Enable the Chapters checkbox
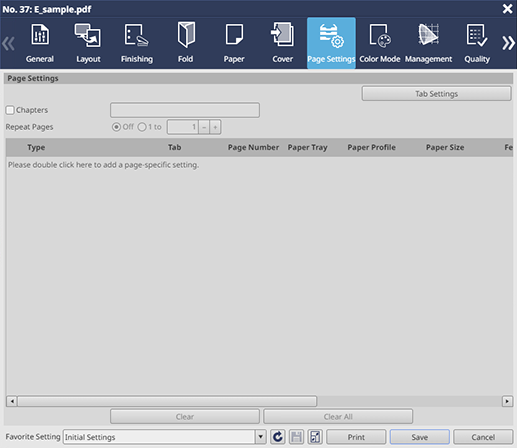517x448 pixels. point(10,110)
